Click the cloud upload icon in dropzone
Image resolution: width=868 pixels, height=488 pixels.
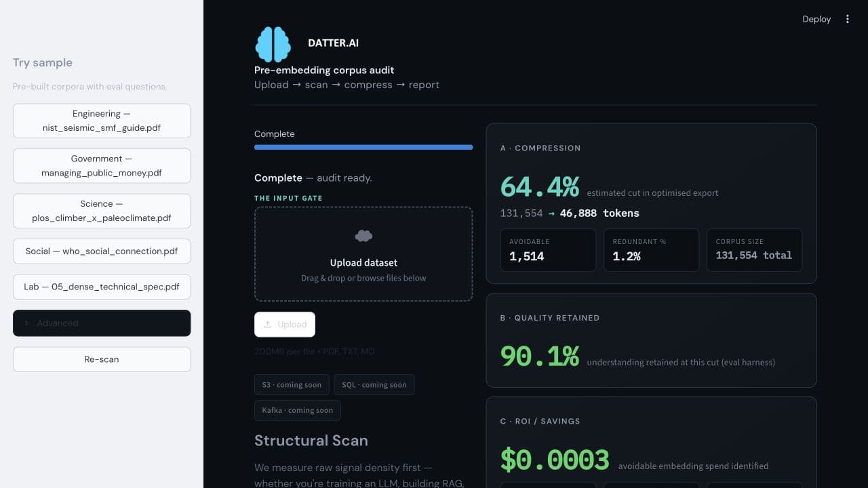363,236
